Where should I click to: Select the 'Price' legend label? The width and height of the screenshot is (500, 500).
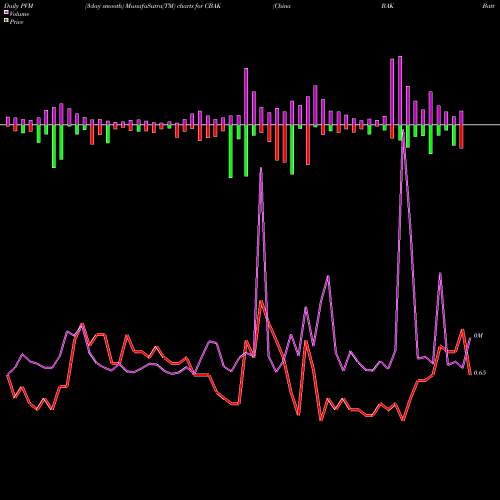pyautogui.click(x=16, y=22)
